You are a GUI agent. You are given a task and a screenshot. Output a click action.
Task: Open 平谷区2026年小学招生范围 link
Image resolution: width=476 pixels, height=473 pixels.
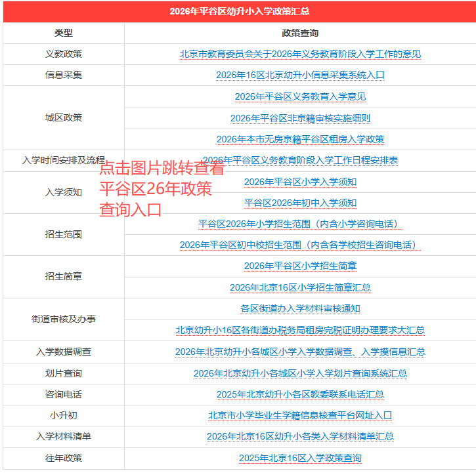coord(300,224)
